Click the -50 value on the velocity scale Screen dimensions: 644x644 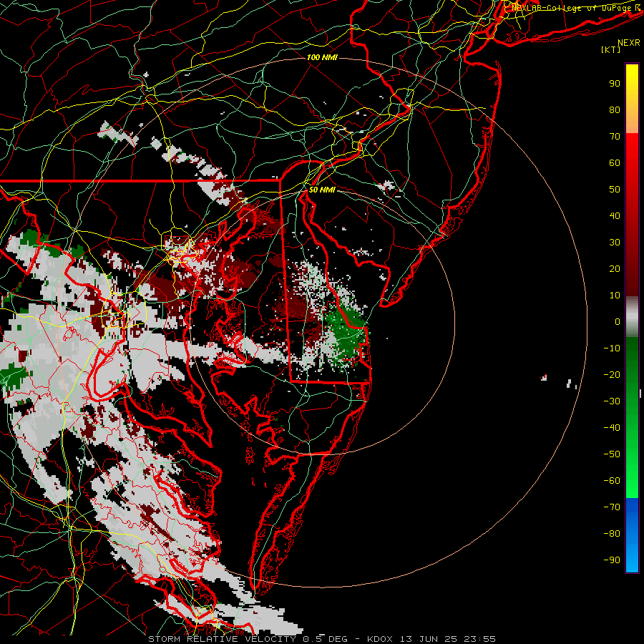click(x=612, y=454)
